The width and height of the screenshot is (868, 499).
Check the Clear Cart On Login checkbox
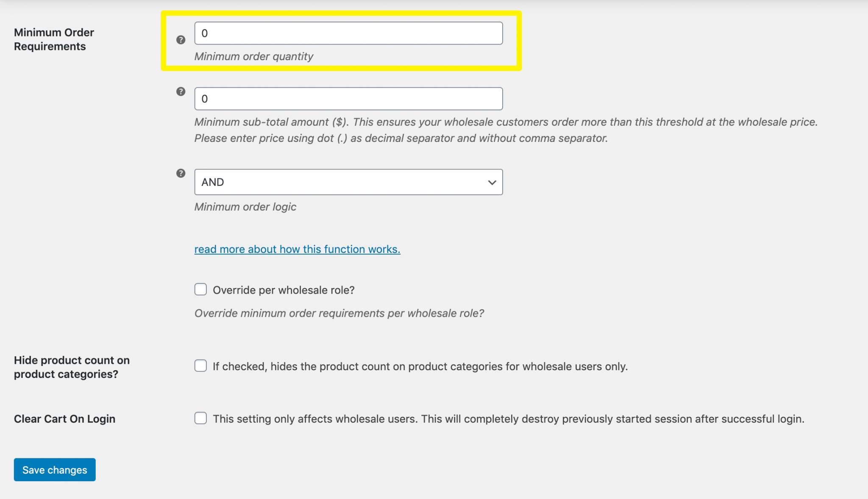200,418
